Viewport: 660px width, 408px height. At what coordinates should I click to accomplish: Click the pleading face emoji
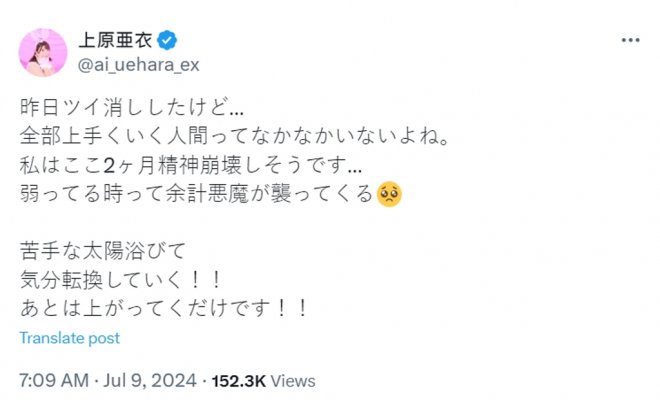(x=391, y=194)
